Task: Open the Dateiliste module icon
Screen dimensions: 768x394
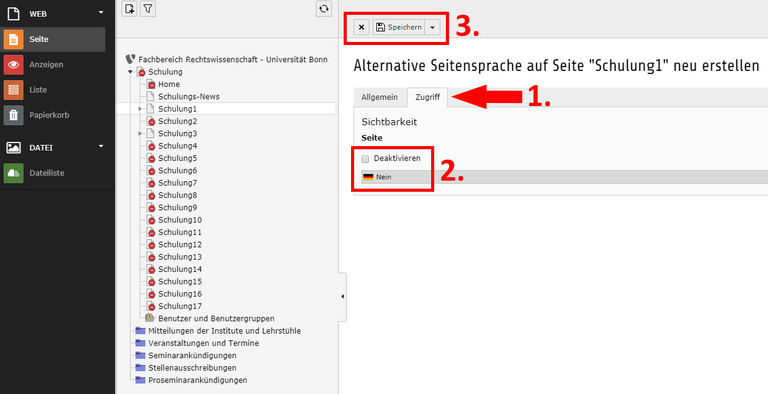Action: [13, 173]
